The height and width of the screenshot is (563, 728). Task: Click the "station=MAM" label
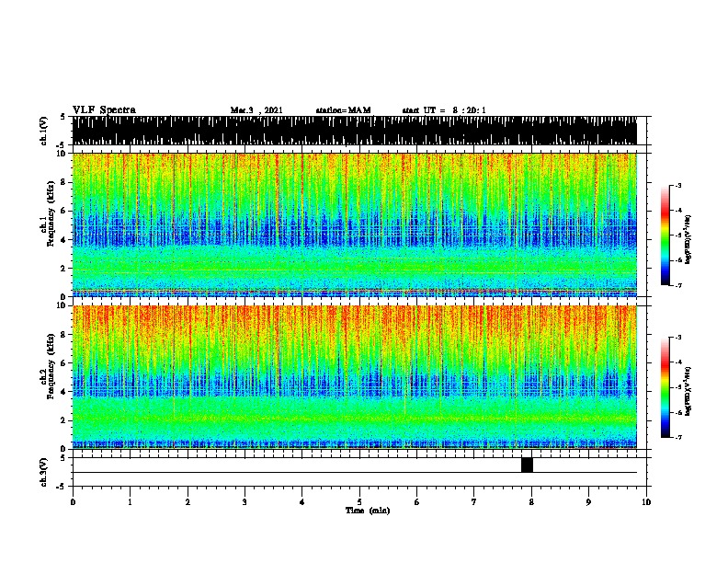click(343, 110)
